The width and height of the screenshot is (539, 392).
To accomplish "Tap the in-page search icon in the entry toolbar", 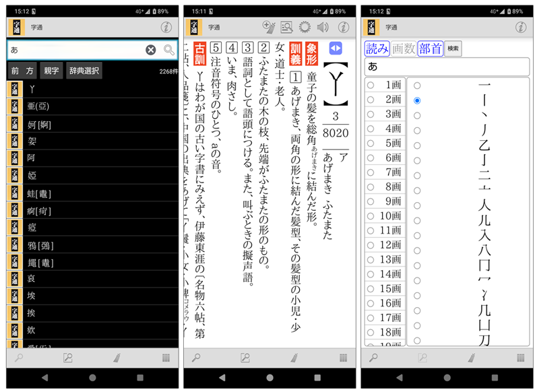I will coord(287,28).
